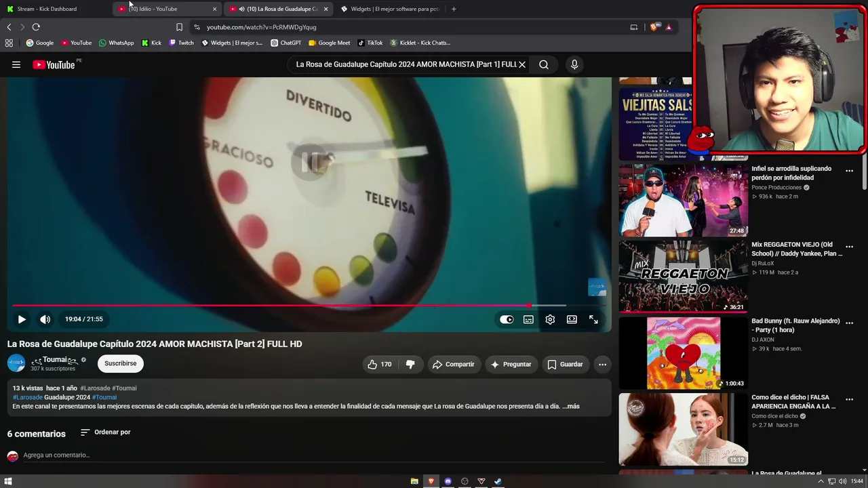Open the ChatGPT bookmark
The height and width of the screenshot is (488, 868).
(x=286, y=43)
